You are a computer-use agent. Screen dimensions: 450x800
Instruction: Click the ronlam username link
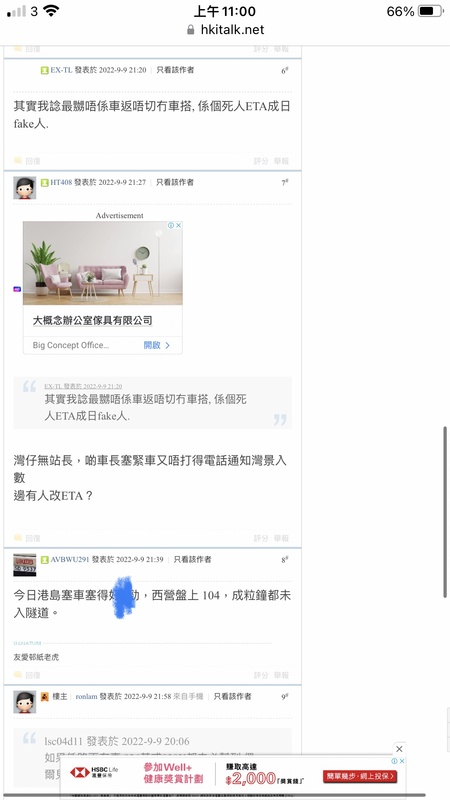[86, 696]
